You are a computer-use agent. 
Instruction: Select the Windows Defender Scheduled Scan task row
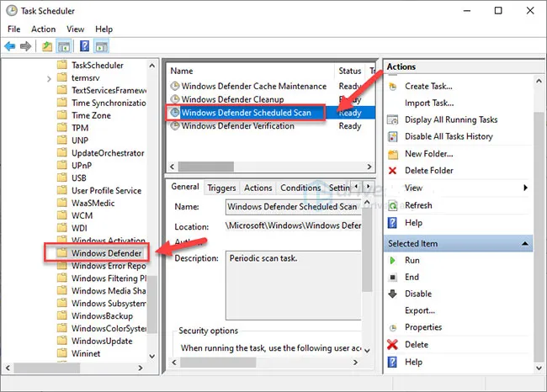tap(272, 112)
